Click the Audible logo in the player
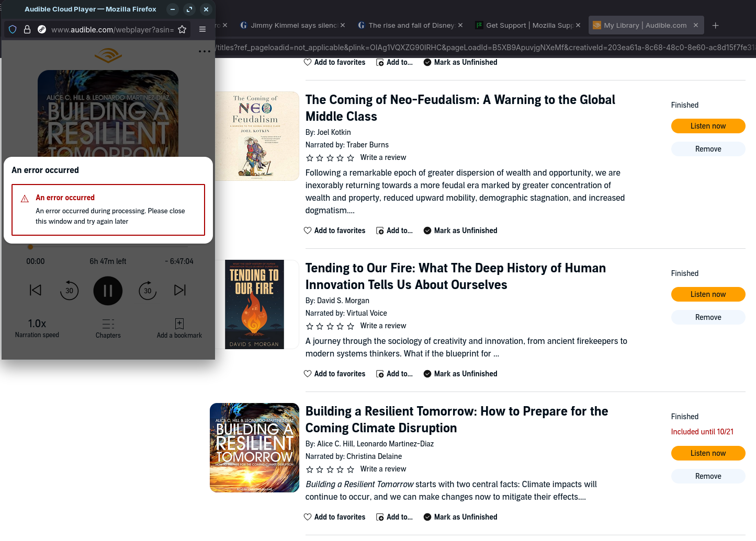The image size is (756, 541). (108, 55)
